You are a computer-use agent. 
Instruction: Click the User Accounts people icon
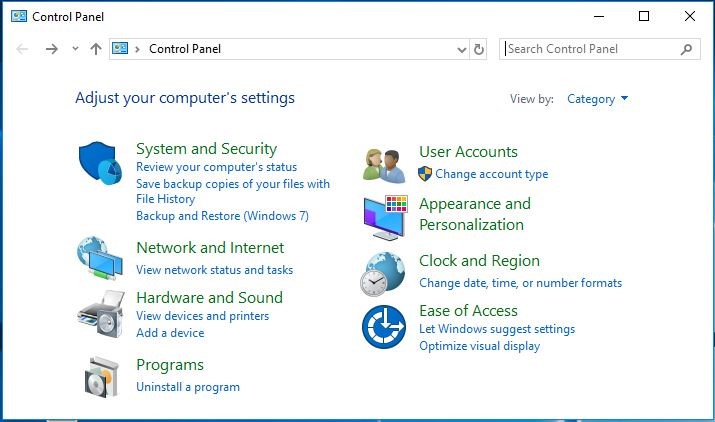tap(384, 164)
